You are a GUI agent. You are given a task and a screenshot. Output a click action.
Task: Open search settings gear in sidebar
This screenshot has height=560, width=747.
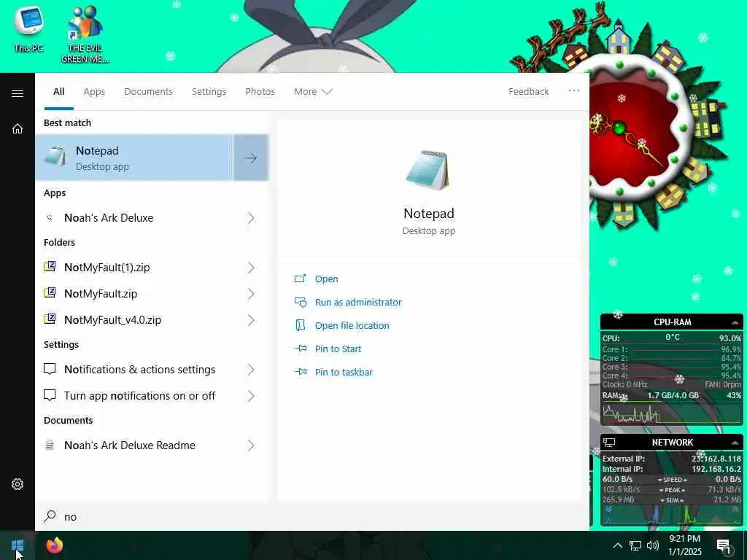18,484
